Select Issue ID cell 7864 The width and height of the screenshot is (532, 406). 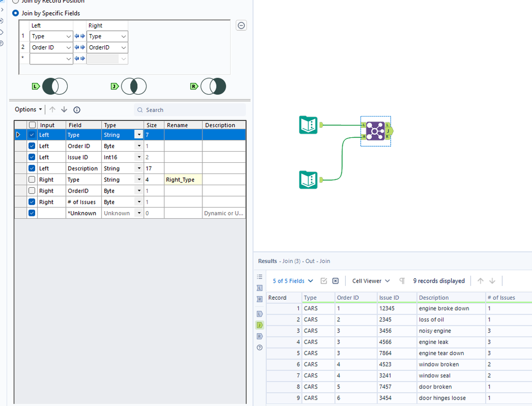(397, 353)
